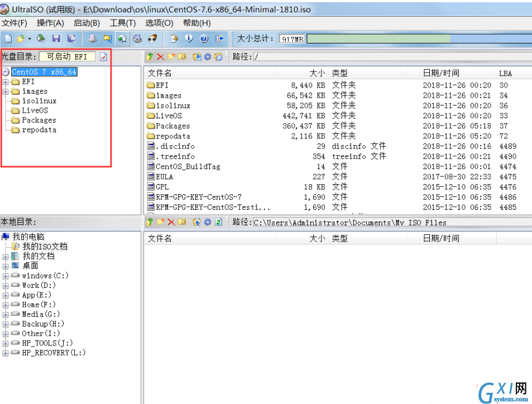Select the isolinux folder in disc tree
Image resolution: width=532 pixels, height=404 pixels.
click(39, 101)
